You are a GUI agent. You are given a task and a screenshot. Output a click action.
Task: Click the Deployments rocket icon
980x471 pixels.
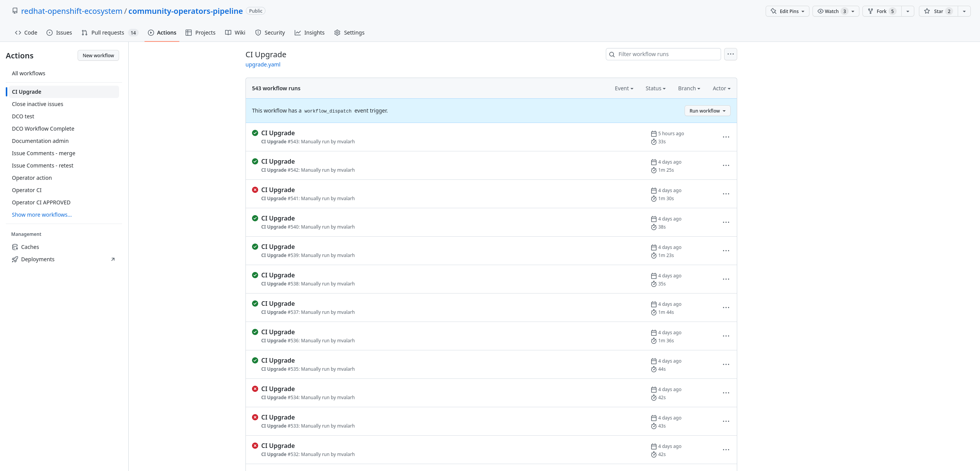15,259
